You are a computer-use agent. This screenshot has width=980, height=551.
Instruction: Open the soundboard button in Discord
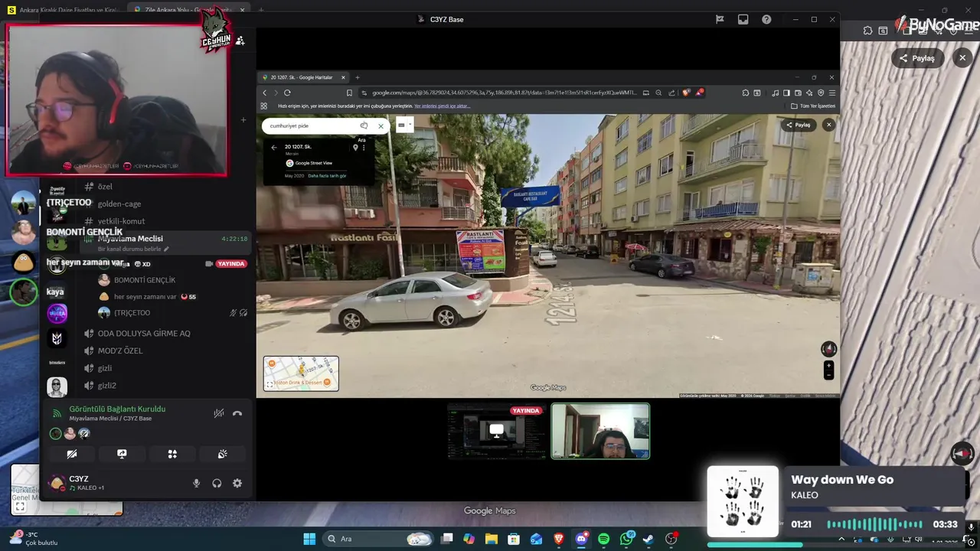[222, 454]
